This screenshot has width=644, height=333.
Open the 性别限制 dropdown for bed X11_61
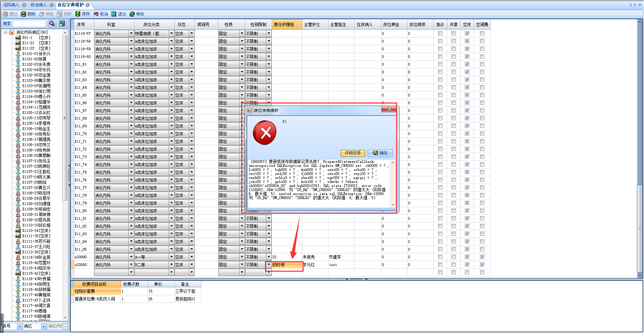pyautogui.click(x=269, y=64)
